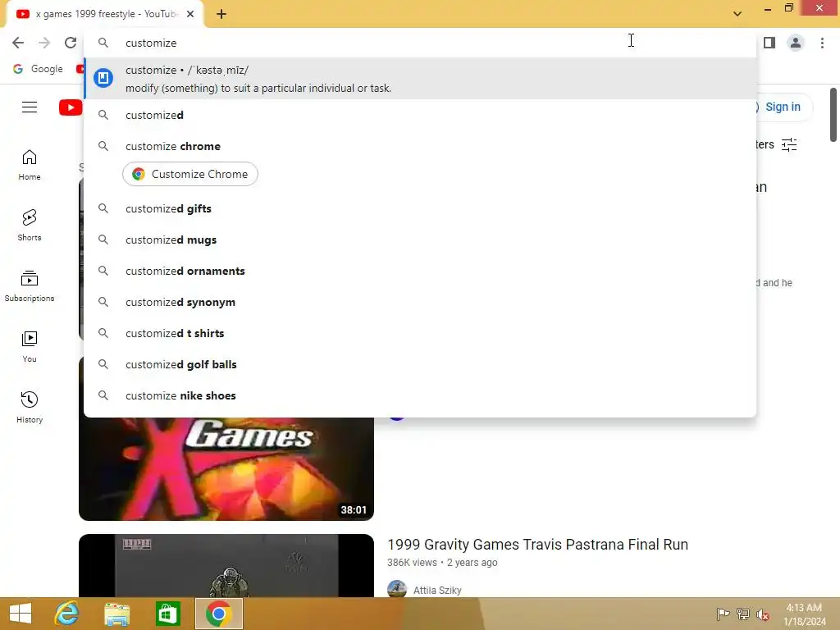840x630 pixels.
Task: Click the X Games 38:01 video thumbnail
Action: 226,468
